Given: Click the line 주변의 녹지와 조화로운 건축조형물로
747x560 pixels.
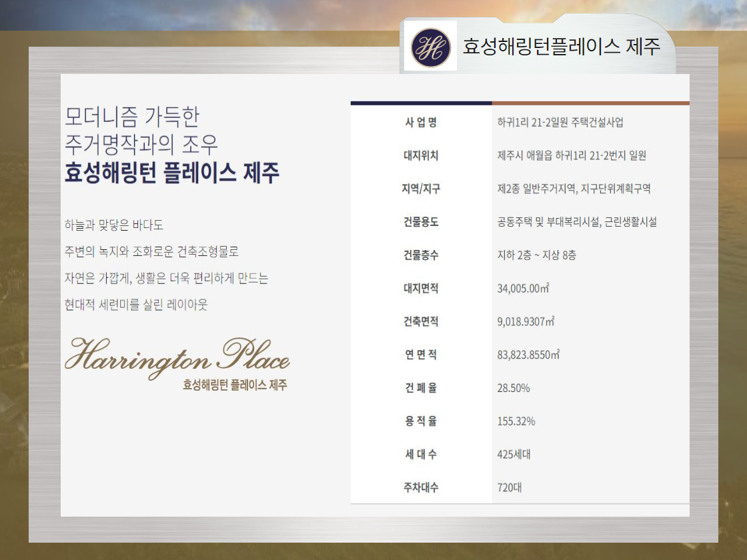Looking at the screenshot, I should pyautogui.click(x=151, y=251).
